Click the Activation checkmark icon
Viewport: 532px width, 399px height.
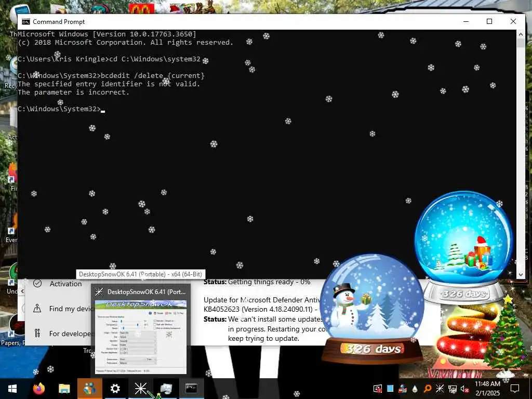pyautogui.click(x=37, y=283)
